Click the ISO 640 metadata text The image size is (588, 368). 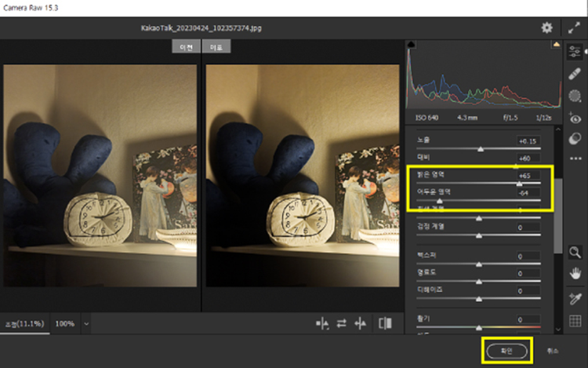(x=426, y=118)
